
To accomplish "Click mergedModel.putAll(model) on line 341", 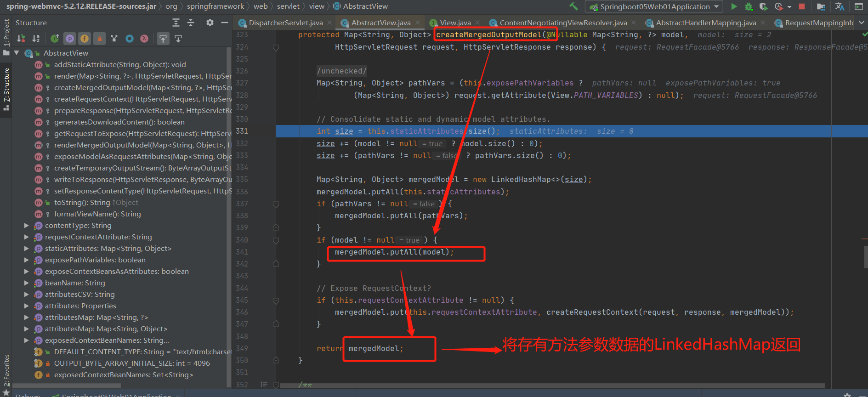I will (394, 252).
